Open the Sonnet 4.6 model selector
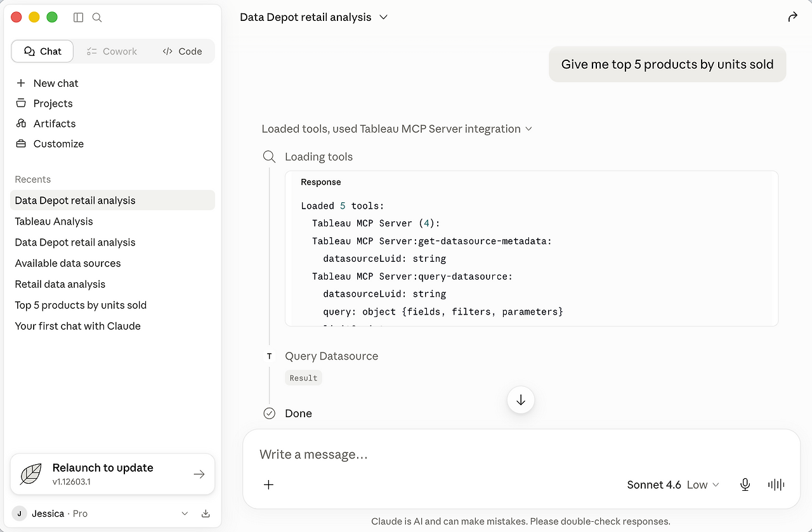This screenshot has height=532, width=812. point(673,484)
